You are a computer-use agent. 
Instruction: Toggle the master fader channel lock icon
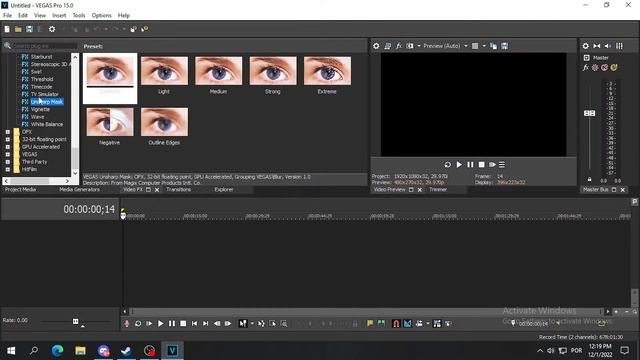(589, 179)
